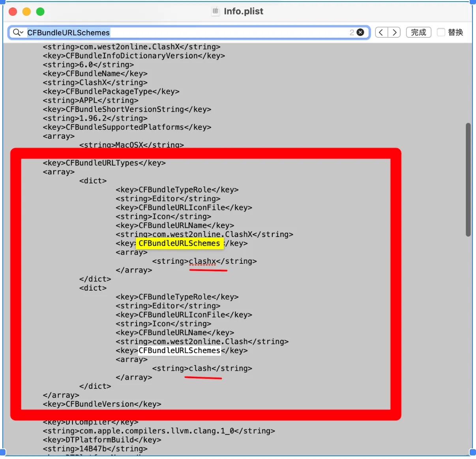Clear the search text using the X icon
The image size is (476, 459).
click(x=360, y=32)
